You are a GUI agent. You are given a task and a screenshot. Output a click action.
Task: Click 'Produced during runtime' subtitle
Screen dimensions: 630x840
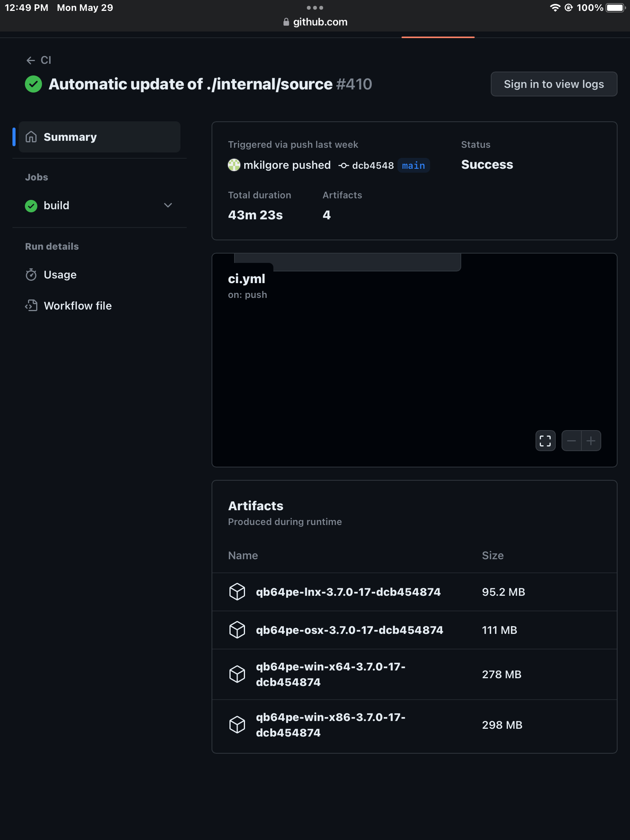(x=285, y=522)
